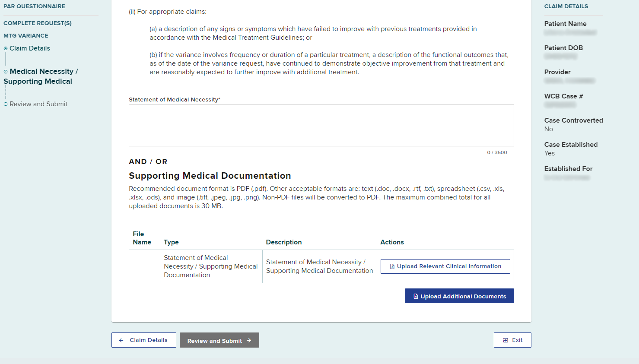Click the left arrow icon beside Claim Details
Viewport: 639px width, 364px height.
click(121, 340)
